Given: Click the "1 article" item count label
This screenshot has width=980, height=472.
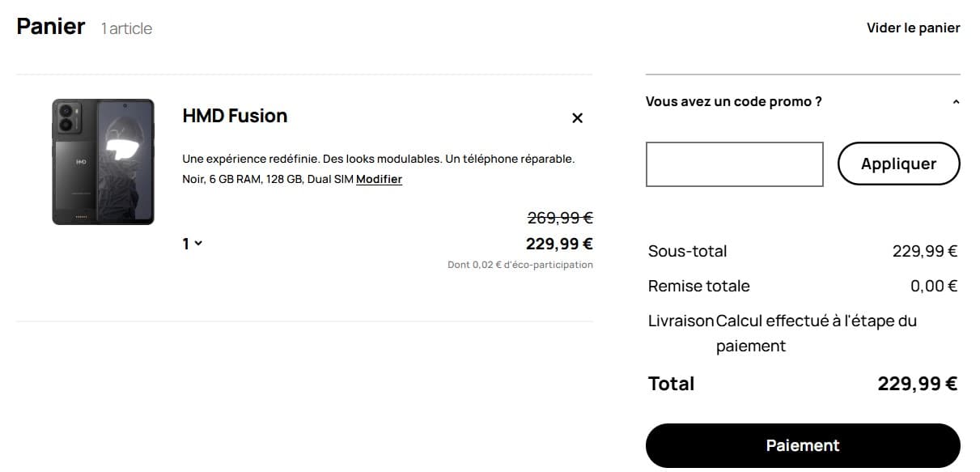Looking at the screenshot, I should [126, 28].
